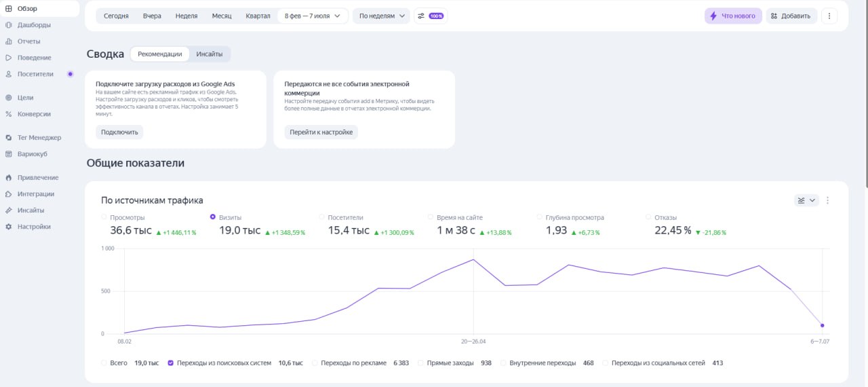The image size is (868, 387).
Task: Click the Подключить button for Google Ads
Action: click(x=119, y=132)
